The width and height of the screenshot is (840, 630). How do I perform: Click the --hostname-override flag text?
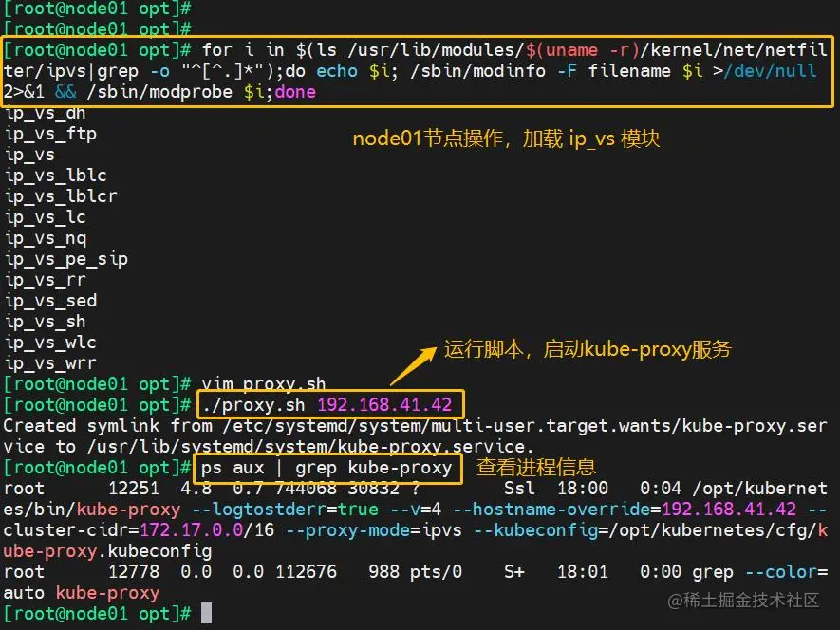[551, 510]
